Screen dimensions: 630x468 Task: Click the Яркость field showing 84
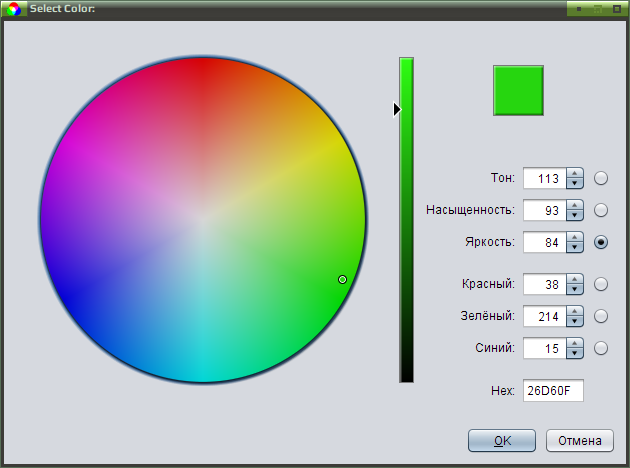[545, 243]
